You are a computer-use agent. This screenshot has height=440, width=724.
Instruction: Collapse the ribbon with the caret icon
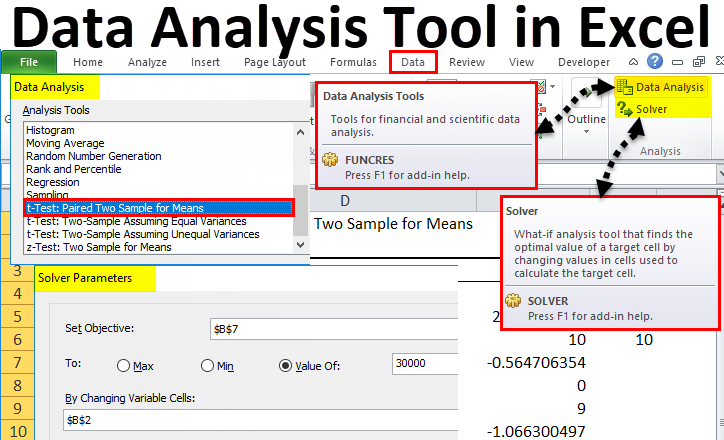[634, 61]
